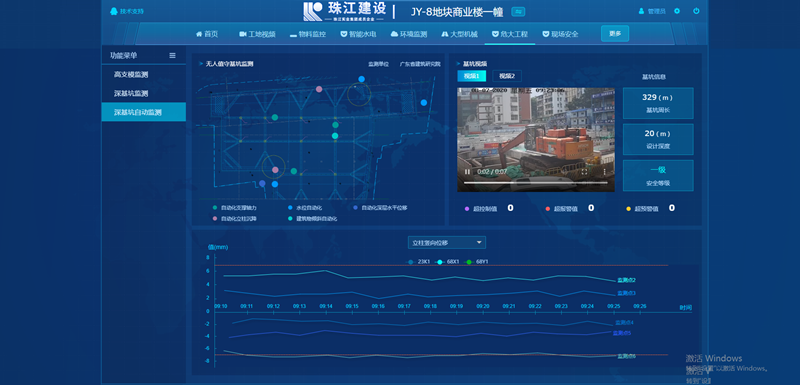Click the 珠江建设 logo
The height and width of the screenshot is (385, 800).
pyautogui.click(x=344, y=11)
